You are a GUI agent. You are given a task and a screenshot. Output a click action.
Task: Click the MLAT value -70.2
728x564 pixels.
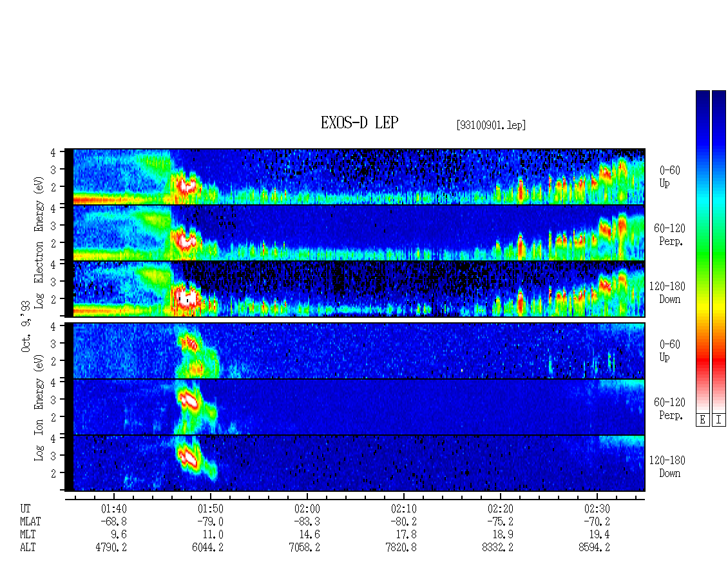[x=597, y=521]
